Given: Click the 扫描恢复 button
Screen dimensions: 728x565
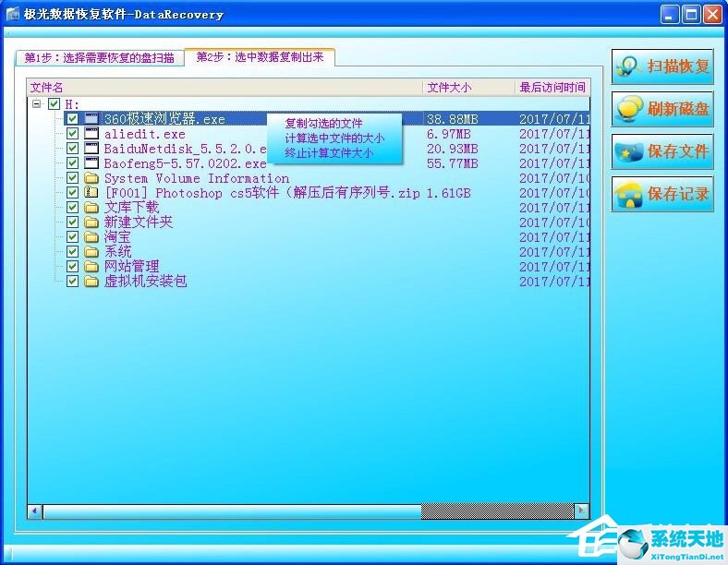Looking at the screenshot, I should pos(662,66).
